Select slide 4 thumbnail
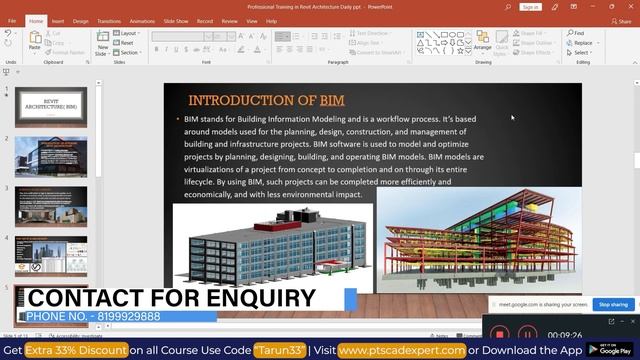This screenshot has height=360, width=640. click(x=51, y=256)
